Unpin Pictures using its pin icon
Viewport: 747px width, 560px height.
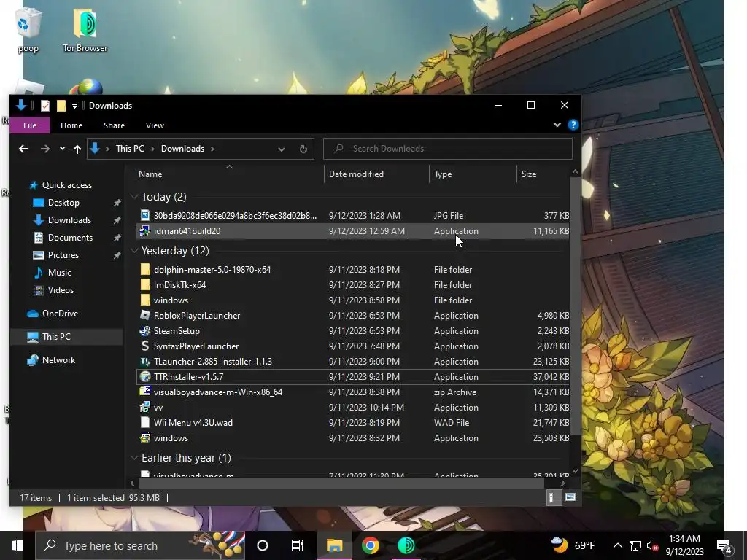117,255
